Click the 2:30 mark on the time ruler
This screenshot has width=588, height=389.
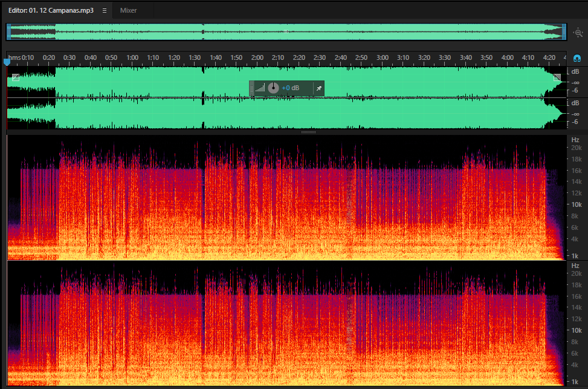(320, 58)
